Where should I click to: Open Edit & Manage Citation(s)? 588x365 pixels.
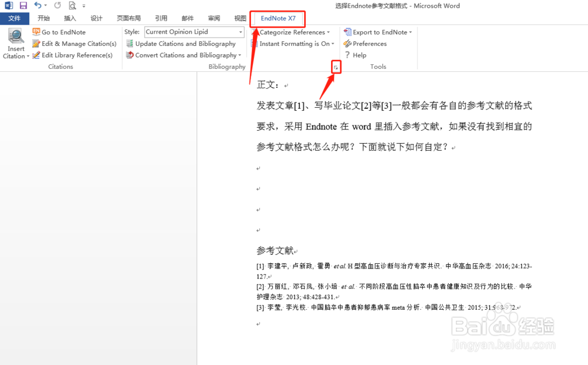click(79, 44)
